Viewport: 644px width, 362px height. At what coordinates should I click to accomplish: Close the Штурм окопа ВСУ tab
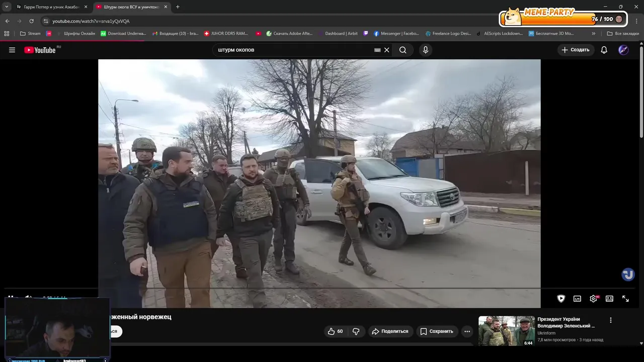tap(165, 7)
